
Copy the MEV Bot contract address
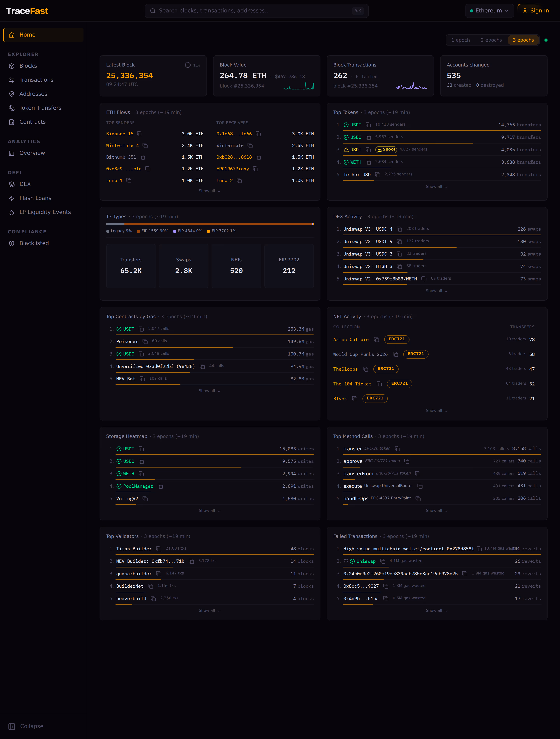[142, 379]
